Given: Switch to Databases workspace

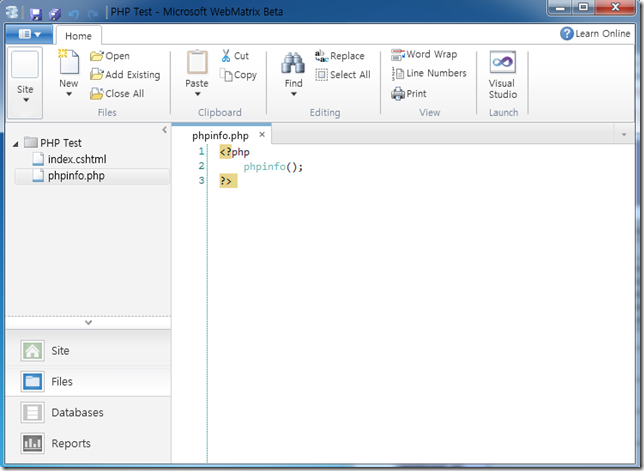Looking at the screenshot, I should [x=88, y=412].
